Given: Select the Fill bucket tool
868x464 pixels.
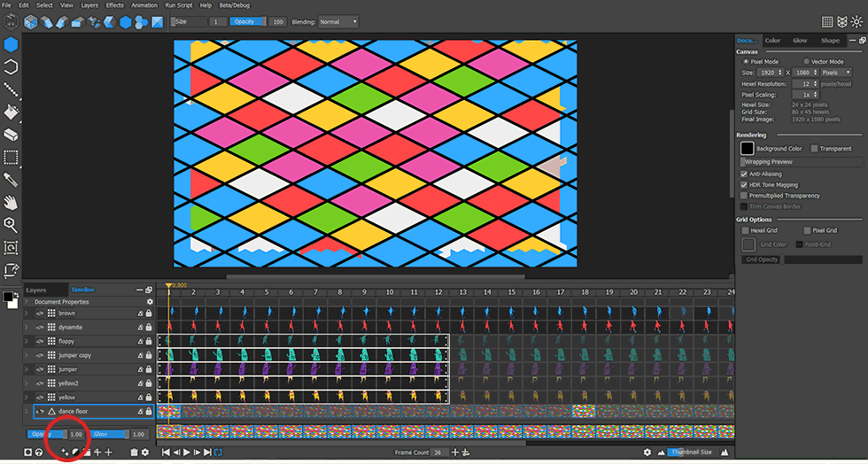Looking at the screenshot, I should point(11,112).
